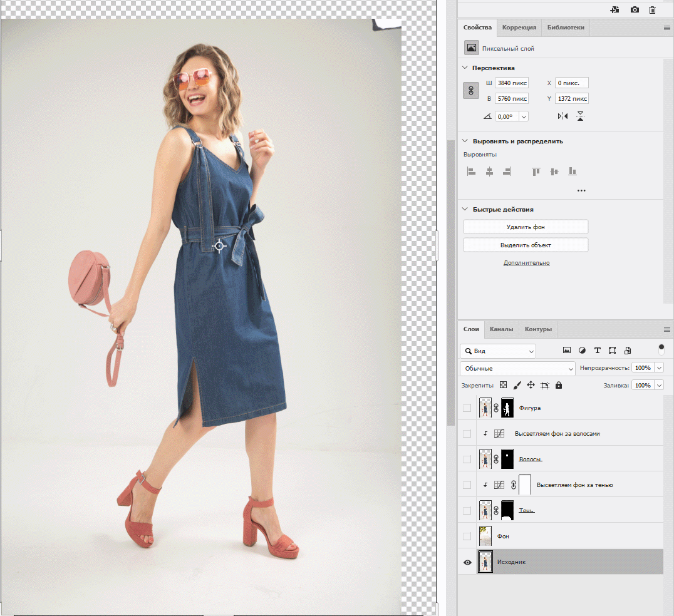Filter layers by text type
Image resolution: width=674 pixels, height=616 pixels.
597,351
